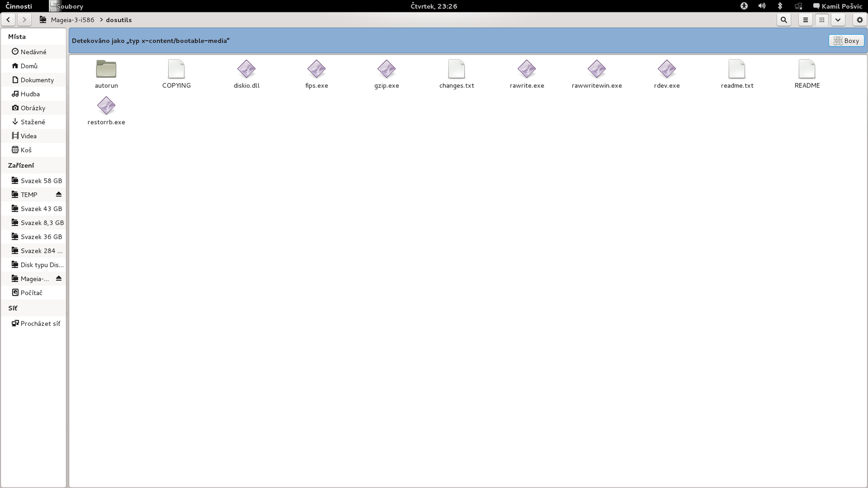Click the Mageia-3-i586 path button

click(x=67, y=20)
